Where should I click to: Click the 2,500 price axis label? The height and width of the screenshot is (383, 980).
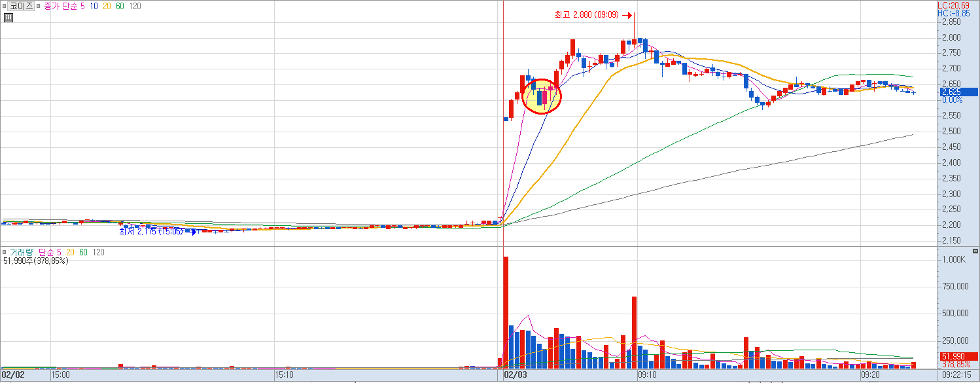(x=952, y=131)
